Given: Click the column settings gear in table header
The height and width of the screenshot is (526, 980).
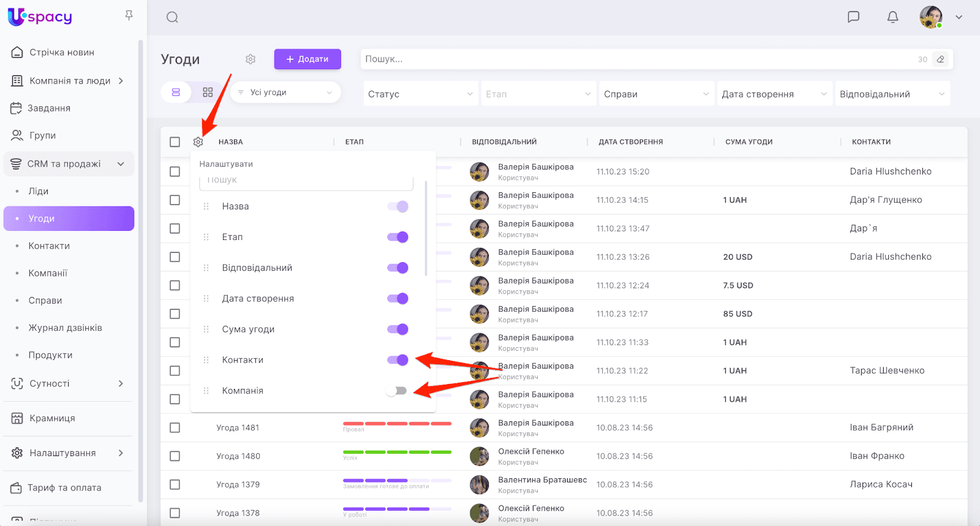Looking at the screenshot, I should (x=198, y=142).
